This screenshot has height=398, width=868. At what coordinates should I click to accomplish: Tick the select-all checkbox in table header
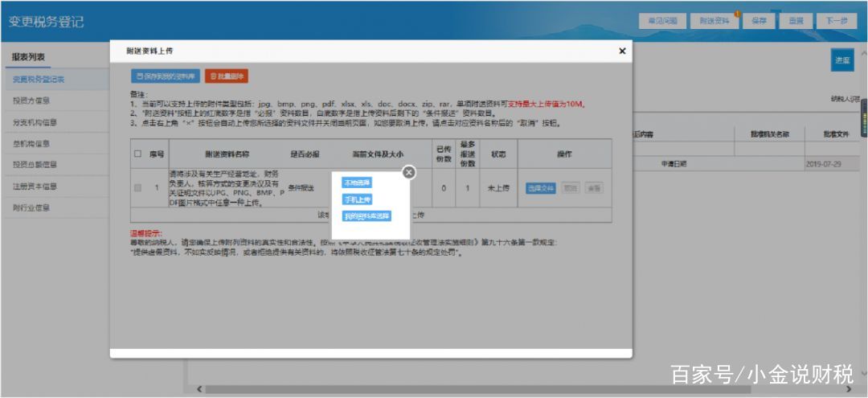pyautogui.click(x=138, y=154)
